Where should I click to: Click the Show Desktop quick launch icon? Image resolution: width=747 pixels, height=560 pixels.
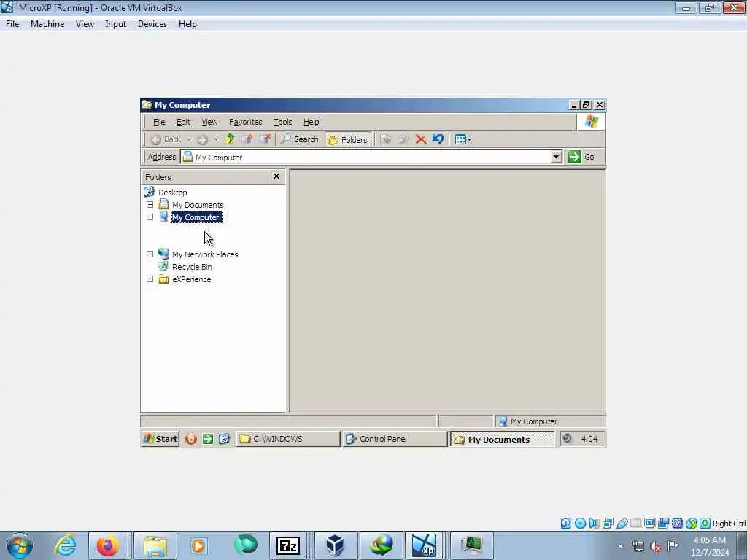click(225, 439)
